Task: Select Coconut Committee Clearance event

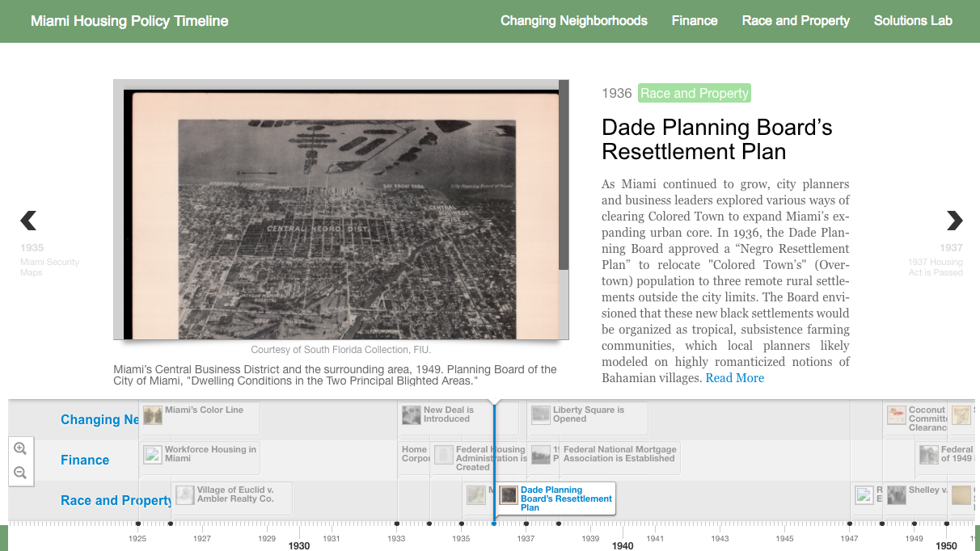Action: pos(915,419)
